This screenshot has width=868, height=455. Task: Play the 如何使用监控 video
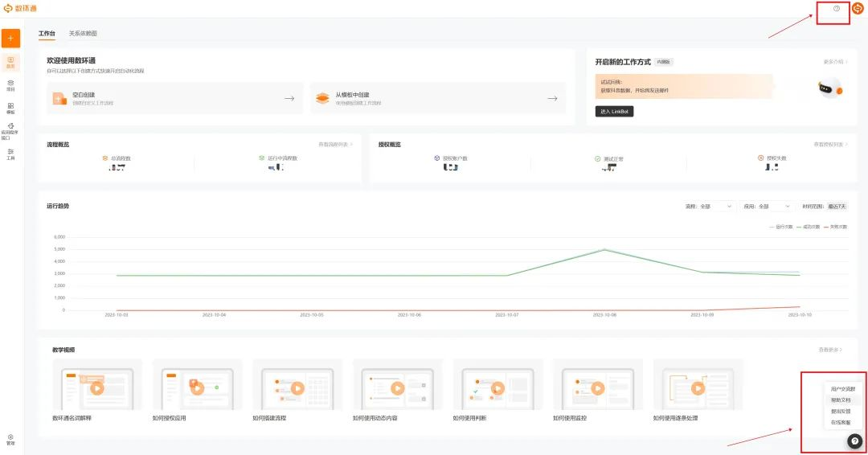pos(598,388)
